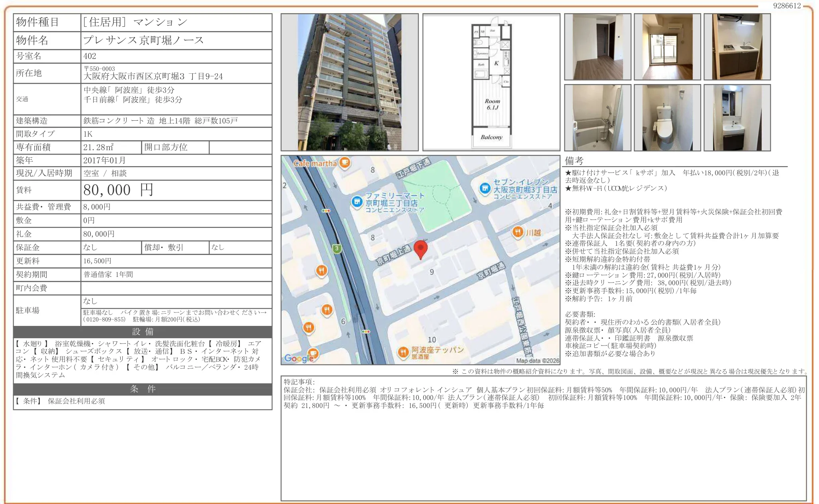Click the green route 3 highway shield

337,249
